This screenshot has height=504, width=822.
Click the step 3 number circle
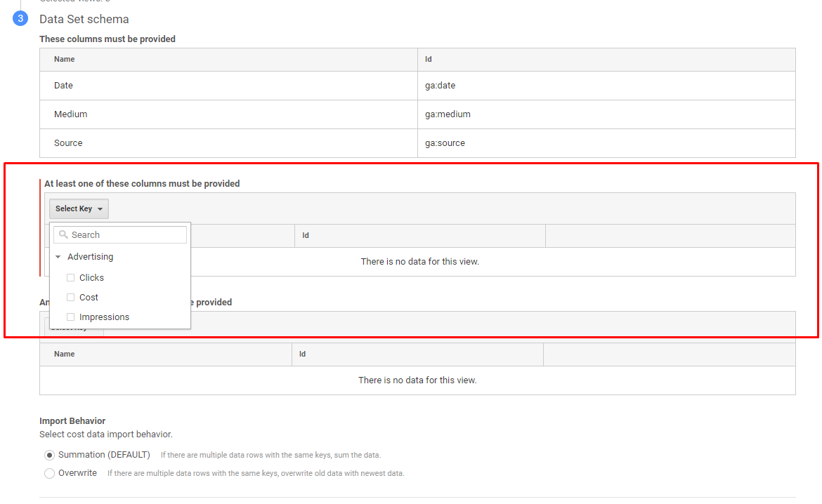point(20,19)
